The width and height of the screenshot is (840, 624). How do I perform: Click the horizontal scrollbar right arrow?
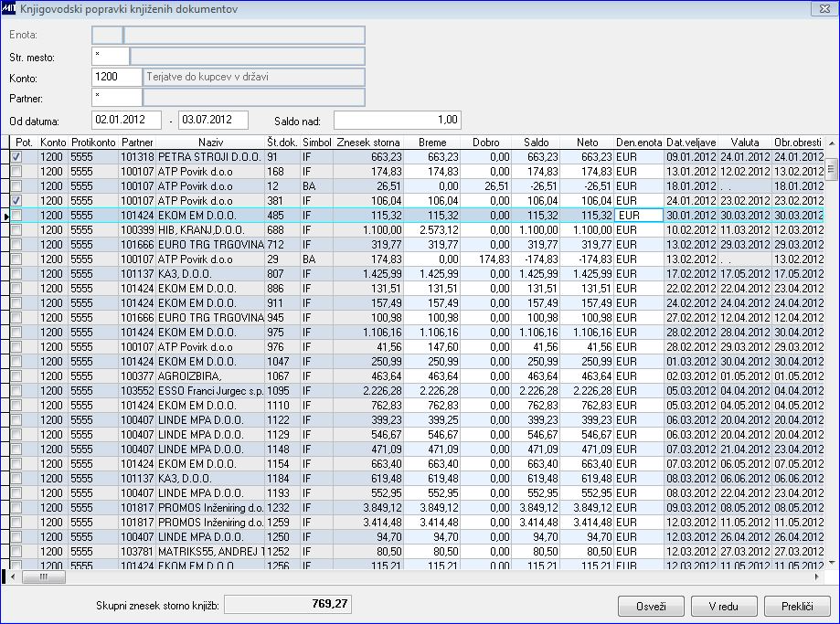point(817,577)
